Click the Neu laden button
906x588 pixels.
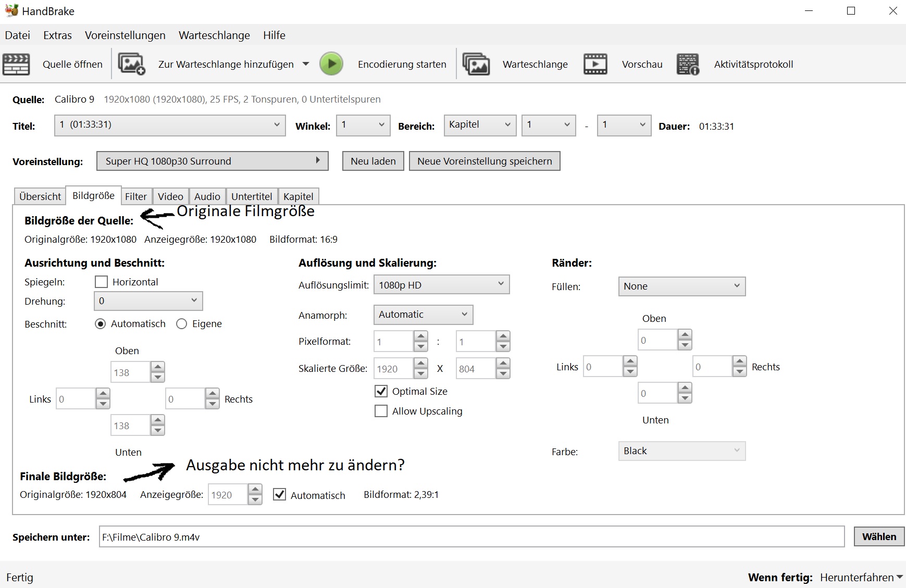click(x=373, y=161)
